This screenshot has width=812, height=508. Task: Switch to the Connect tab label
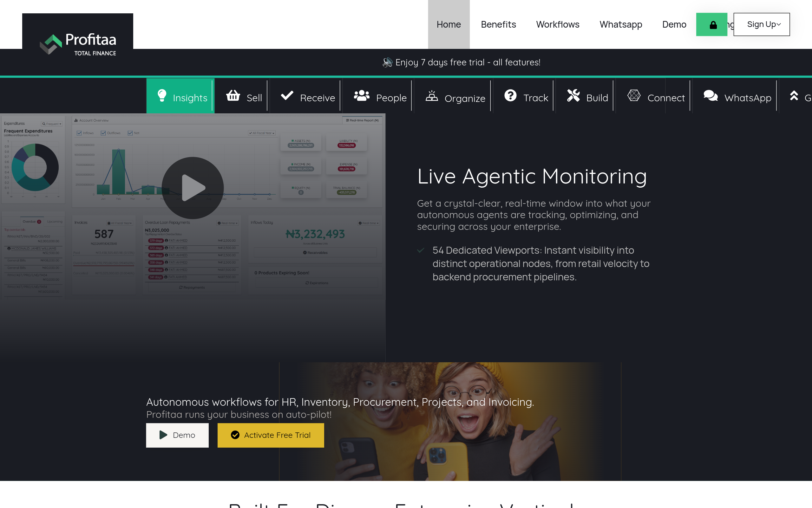pos(666,98)
